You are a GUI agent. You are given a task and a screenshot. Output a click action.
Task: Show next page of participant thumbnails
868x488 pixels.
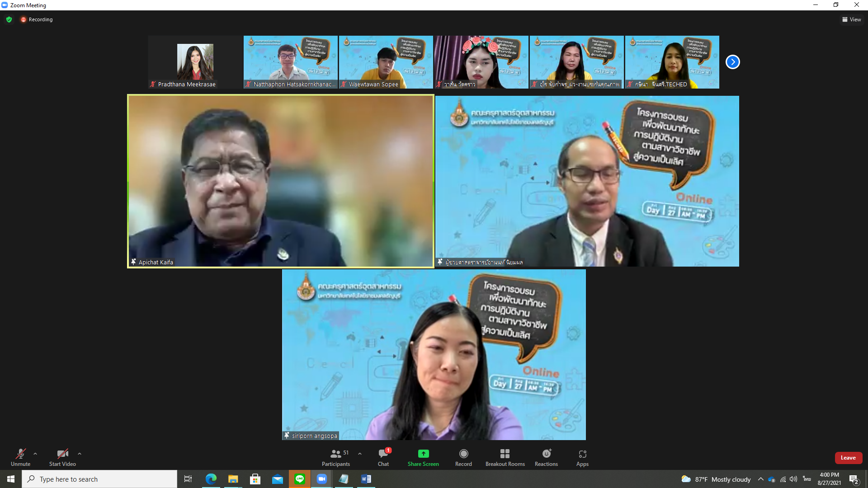[x=732, y=62]
